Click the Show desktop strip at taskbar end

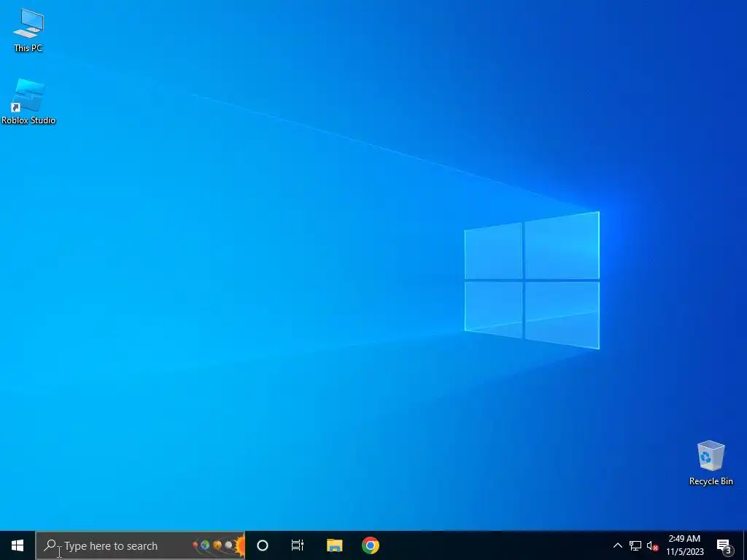(x=745, y=545)
